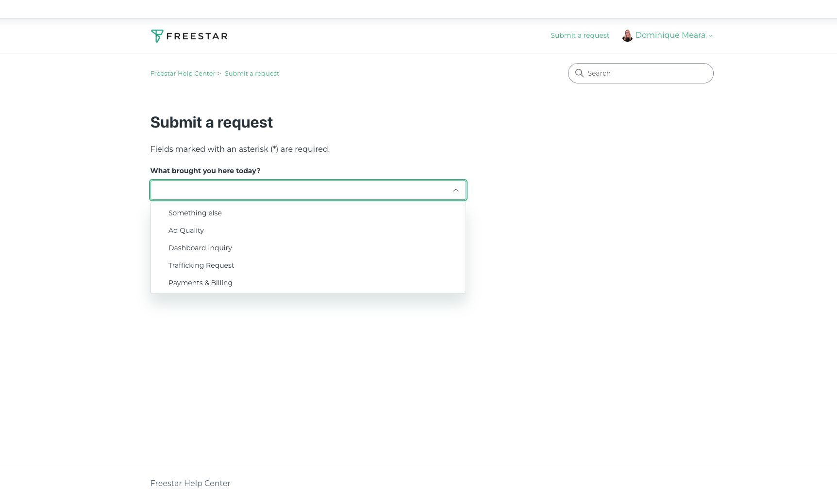837x504 pixels.
Task: Click the Freestar logo
Action: 189,36
